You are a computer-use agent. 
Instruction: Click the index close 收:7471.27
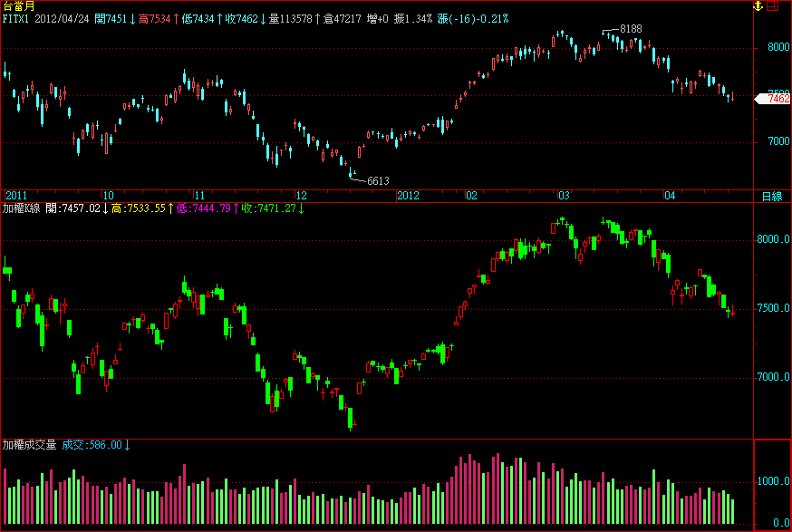tap(269, 208)
